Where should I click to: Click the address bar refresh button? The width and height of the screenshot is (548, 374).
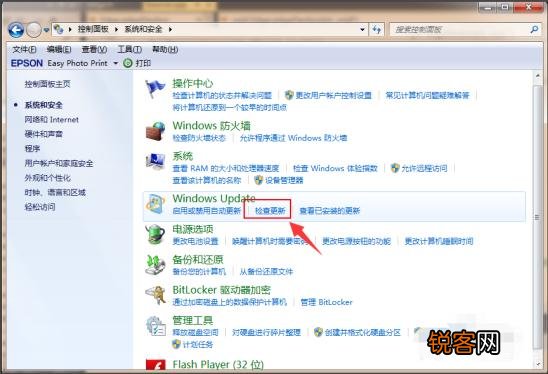pyautogui.click(x=376, y=30)
